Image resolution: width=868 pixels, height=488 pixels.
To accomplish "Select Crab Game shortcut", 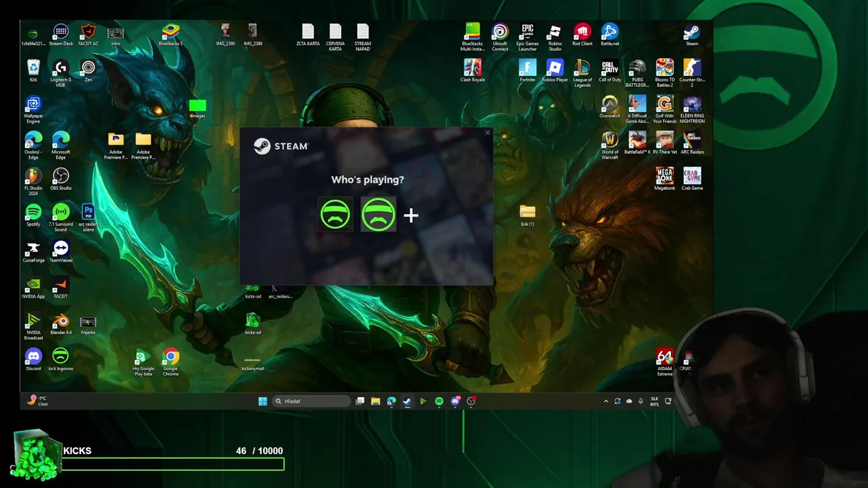I will pos(692,179).
